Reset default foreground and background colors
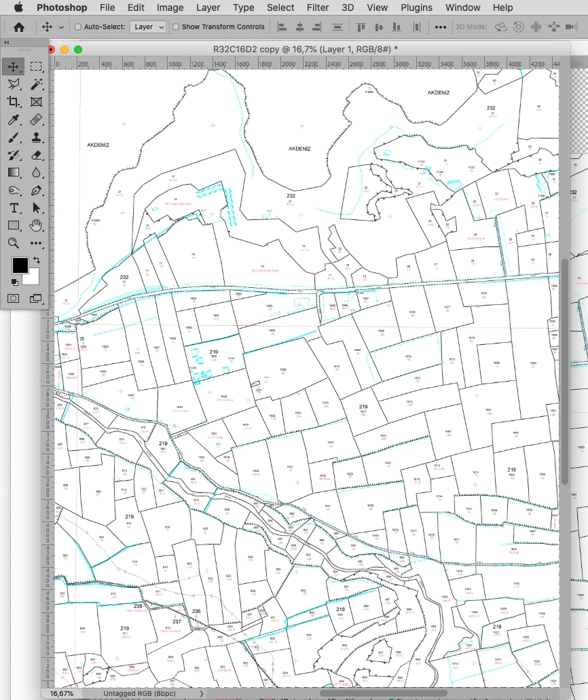This screenshot has width=588, height=700. tap(14, 282)
